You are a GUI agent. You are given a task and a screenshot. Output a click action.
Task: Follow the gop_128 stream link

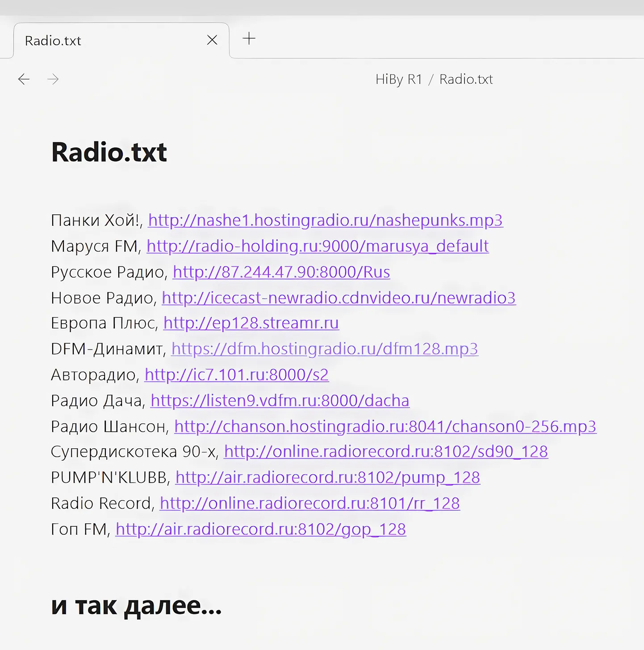tap(261, 529)
